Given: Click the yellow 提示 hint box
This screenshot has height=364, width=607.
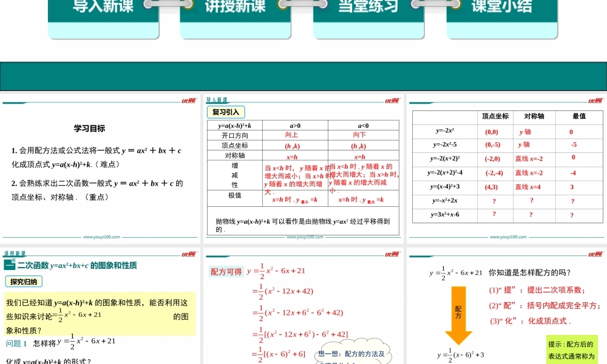Looking at the screenshot, I should click(x=571, y=351).
